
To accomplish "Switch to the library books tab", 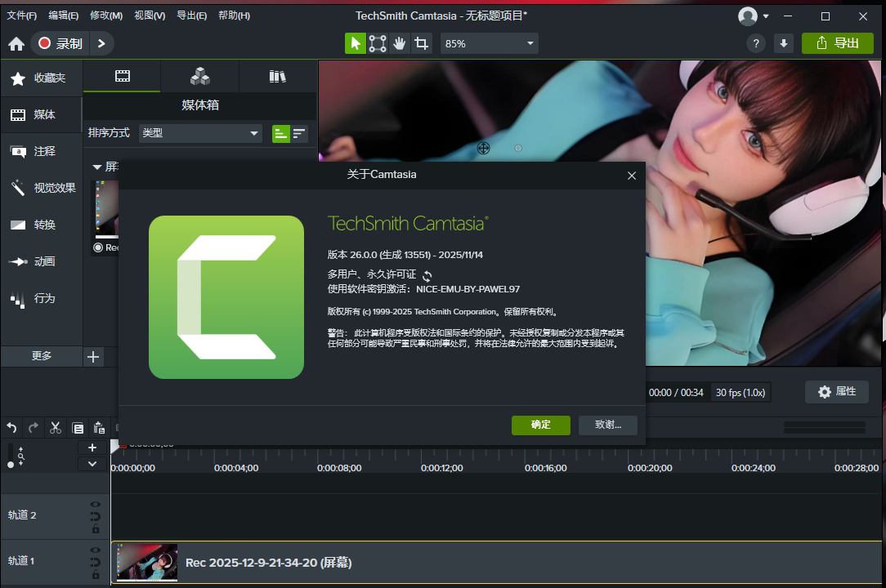I will pyautogui.click(x=277, y=76).
